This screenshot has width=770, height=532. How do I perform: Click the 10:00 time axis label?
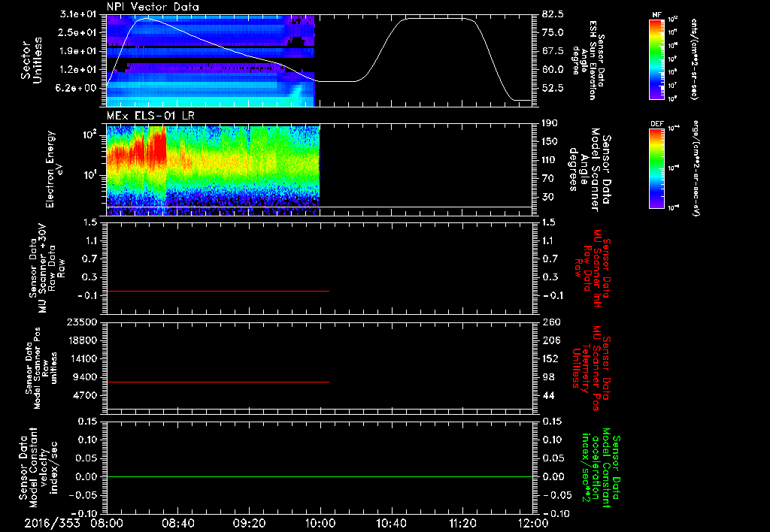[320, 523]
